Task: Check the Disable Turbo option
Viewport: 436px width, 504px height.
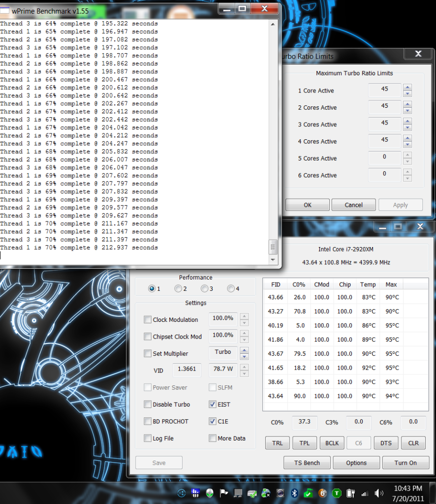Action: pyautogui.click(x=148, y=405)
